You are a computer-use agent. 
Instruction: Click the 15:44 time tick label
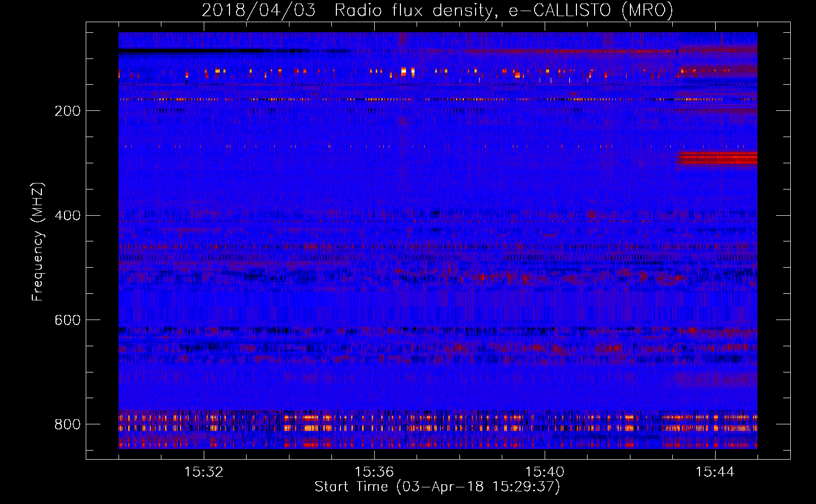tap(715, 472)
